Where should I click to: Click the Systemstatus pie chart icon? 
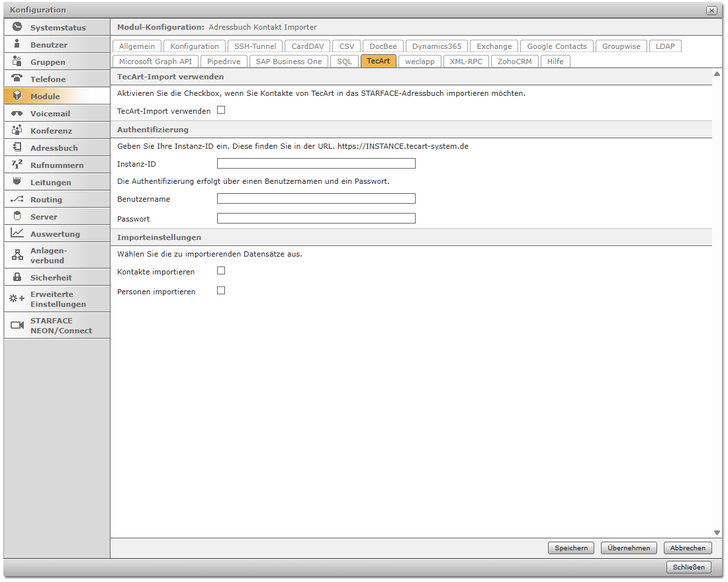tap(17, 28)
